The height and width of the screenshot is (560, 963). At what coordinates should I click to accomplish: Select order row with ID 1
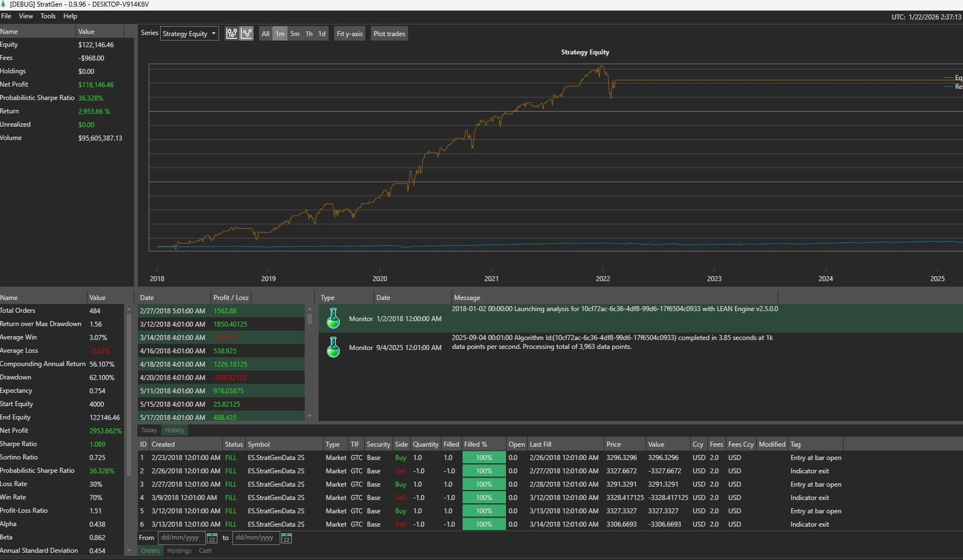[490, 458]
